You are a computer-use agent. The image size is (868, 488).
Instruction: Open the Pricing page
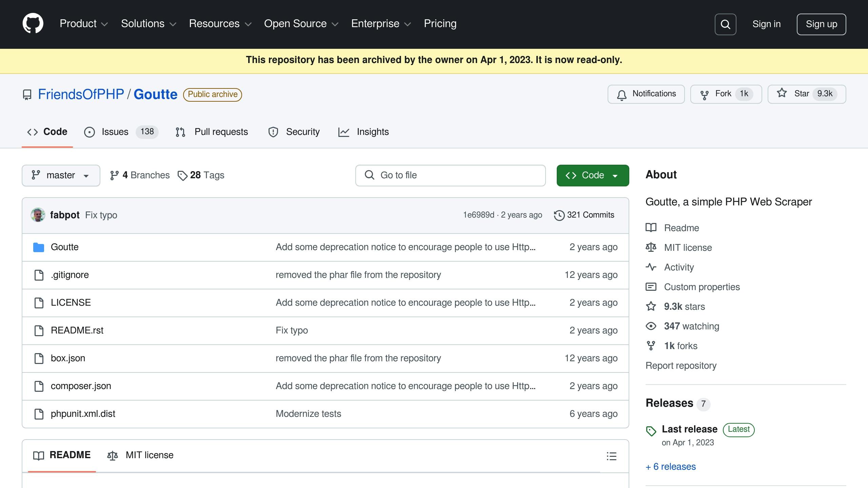440,24
